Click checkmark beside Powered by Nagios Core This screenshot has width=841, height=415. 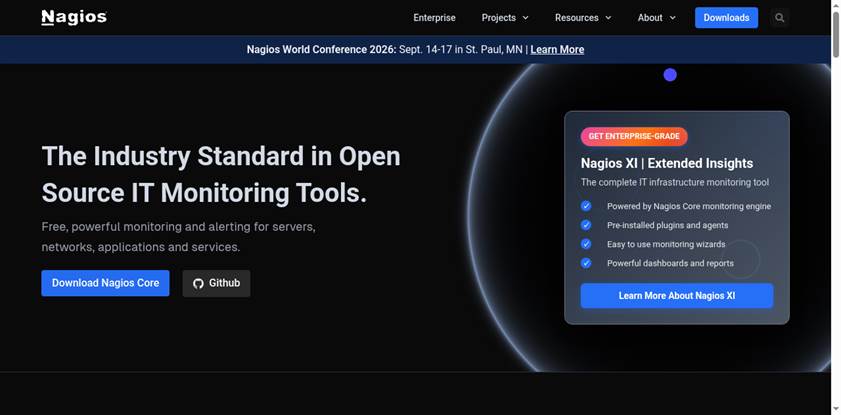tap(586, 206)
